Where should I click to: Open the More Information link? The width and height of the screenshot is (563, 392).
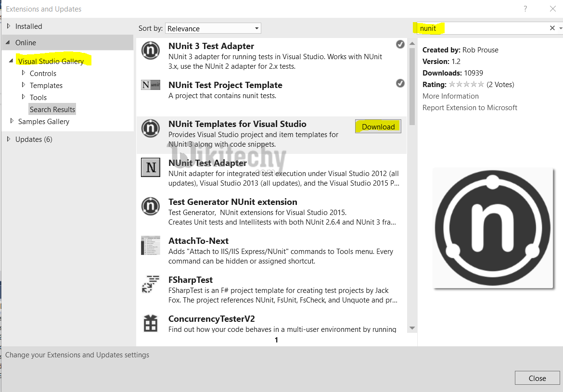point(450,96)
